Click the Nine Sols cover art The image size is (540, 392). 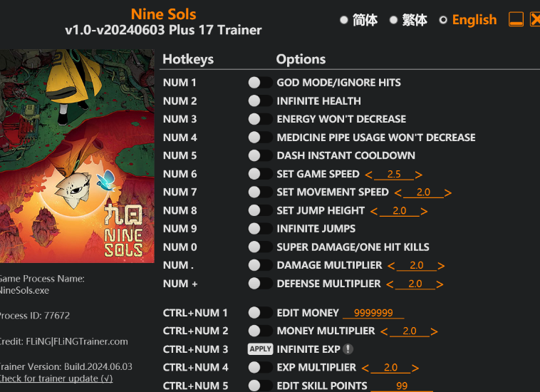pyautogui.click(x=77, y=156)
